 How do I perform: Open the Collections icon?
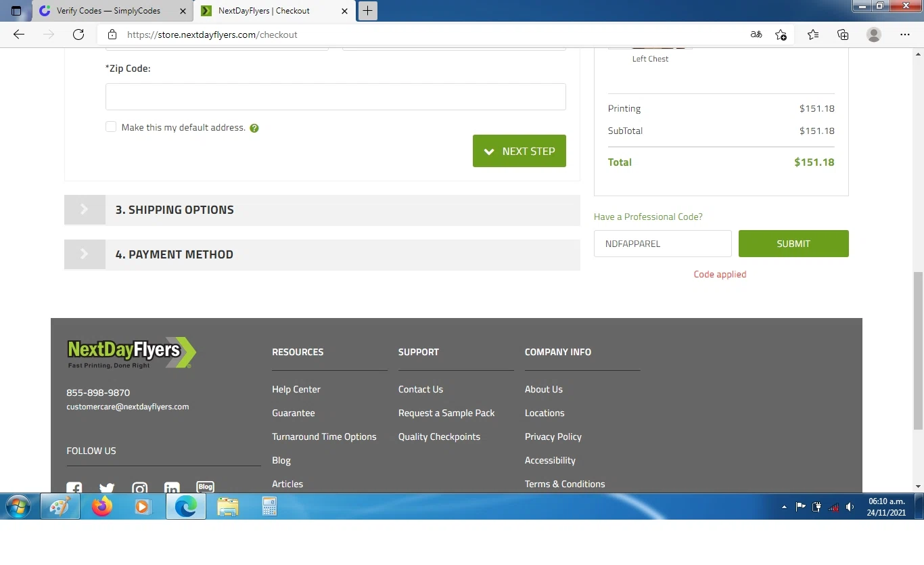[843, 35]
